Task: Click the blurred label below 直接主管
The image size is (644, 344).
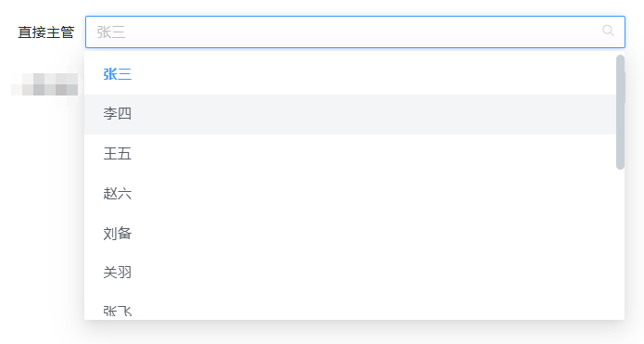Action: click(x=45, y=84)
